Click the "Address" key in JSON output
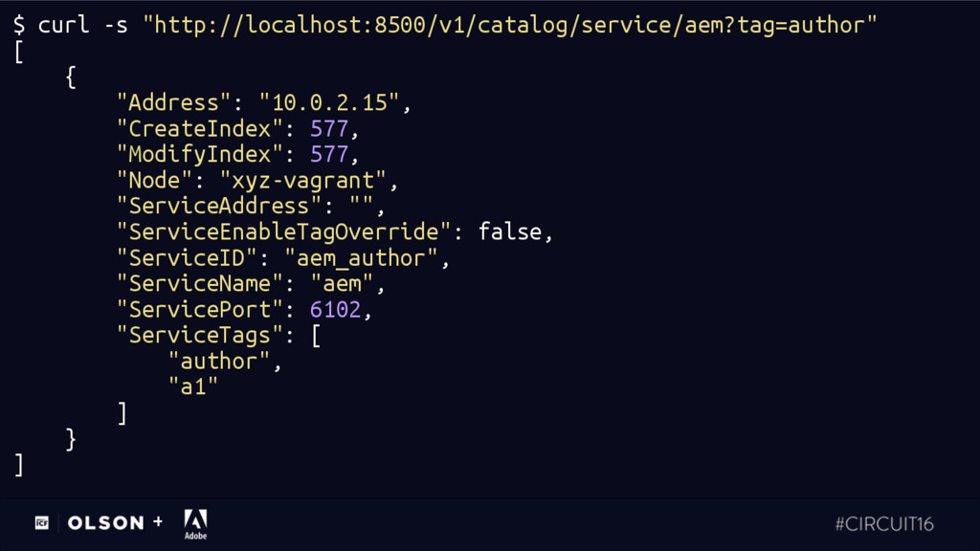The width and height of the screenshot is (980, 551). (174, 102)
